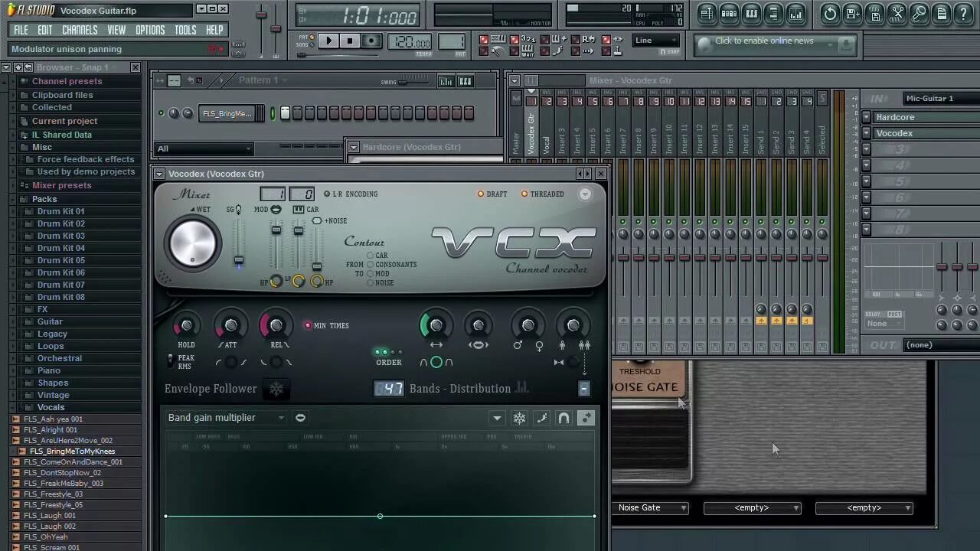The height and width of the screenshot is (551, 980).
Task: Open the playlist view from top toolbar
Action: click(707, 13)
